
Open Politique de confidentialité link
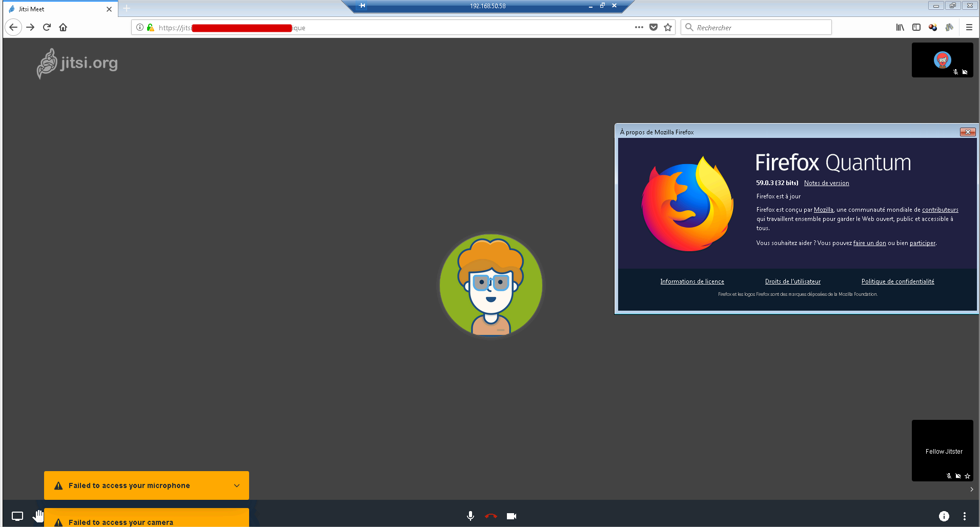point(897,281)
